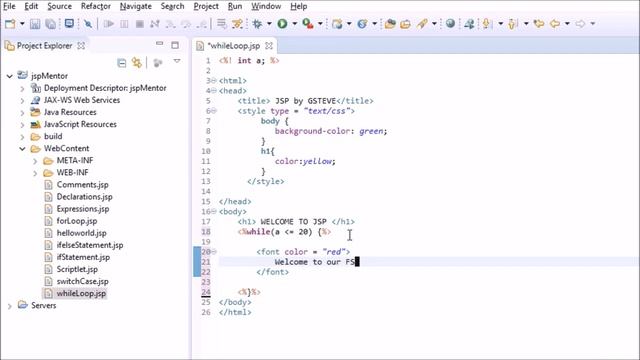The height and width of the screenshot is (360, 640).
Task: Click the Step Return icon
Action: point(201,24)
